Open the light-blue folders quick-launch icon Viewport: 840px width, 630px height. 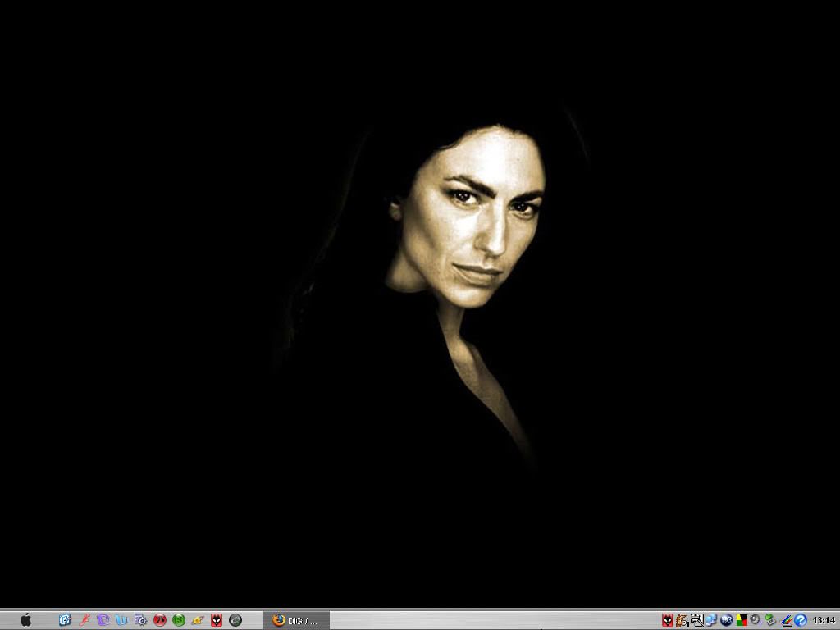pos(122,620)
